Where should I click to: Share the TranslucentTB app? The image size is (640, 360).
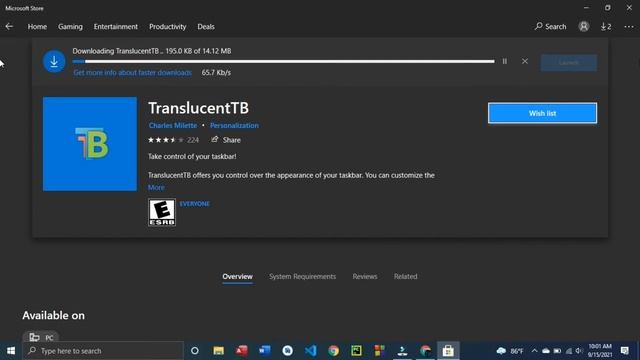pyautogui.click(x=226, y=140)
